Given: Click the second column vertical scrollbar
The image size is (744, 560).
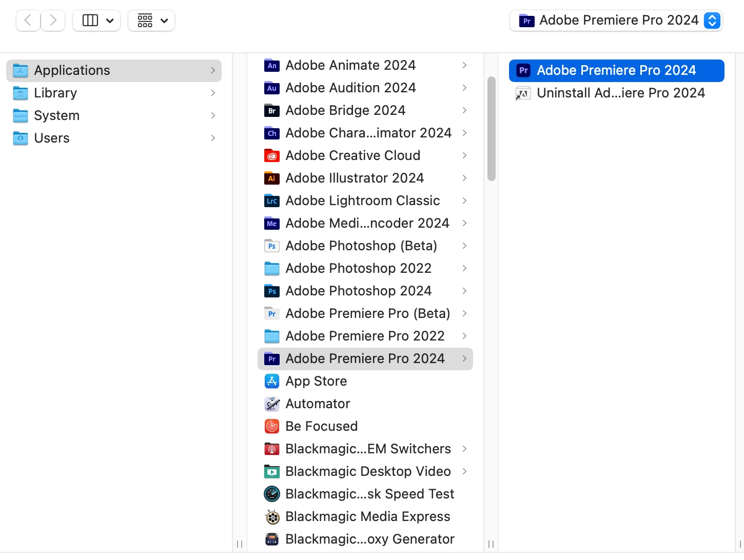Looking at the screenshot, I should (x=491, y=129).
